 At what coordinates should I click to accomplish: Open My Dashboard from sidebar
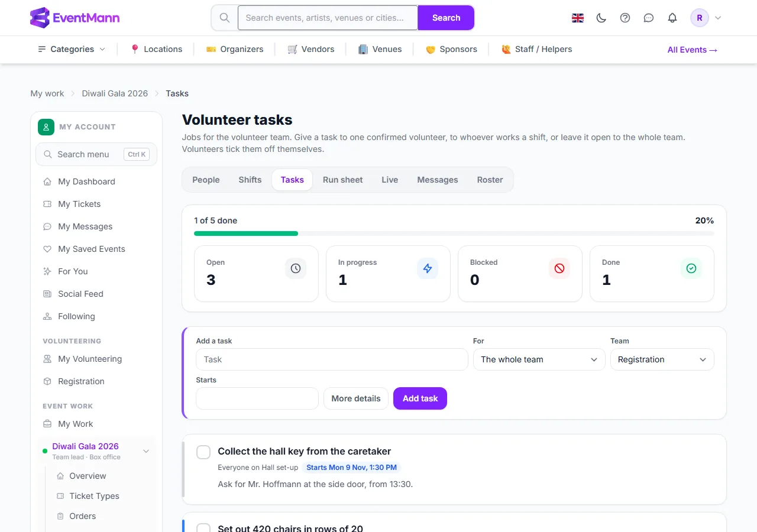[96, 181]
